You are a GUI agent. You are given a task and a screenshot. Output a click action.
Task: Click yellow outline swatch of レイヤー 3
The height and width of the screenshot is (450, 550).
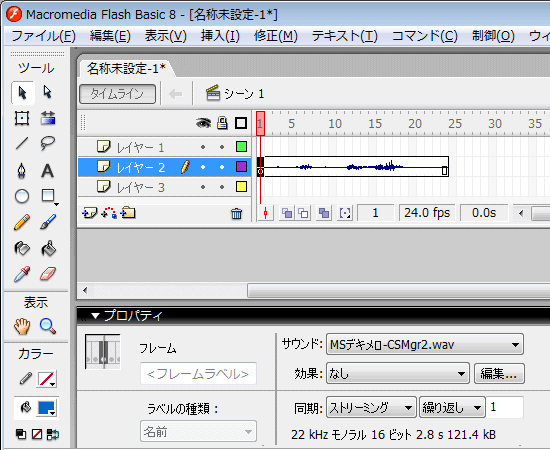[241, 187]
